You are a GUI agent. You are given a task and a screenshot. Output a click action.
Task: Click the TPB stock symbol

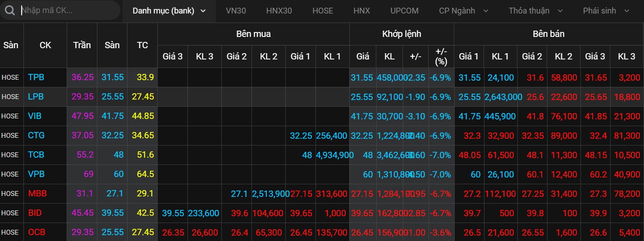click(36, 77)
